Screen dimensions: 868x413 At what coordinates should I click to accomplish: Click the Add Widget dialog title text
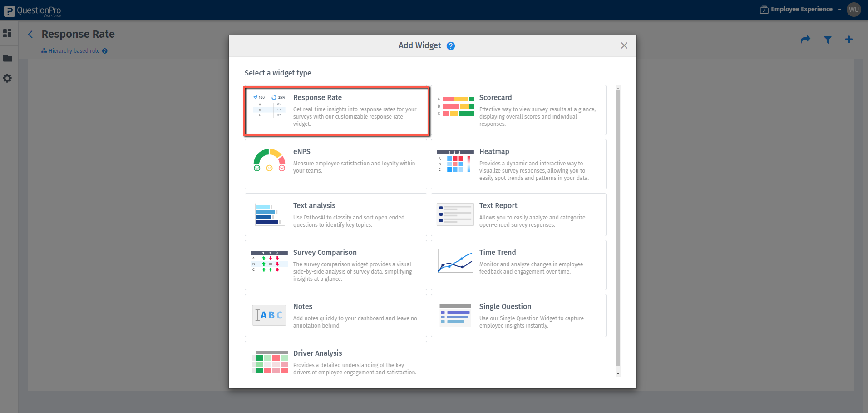point(420,45)
